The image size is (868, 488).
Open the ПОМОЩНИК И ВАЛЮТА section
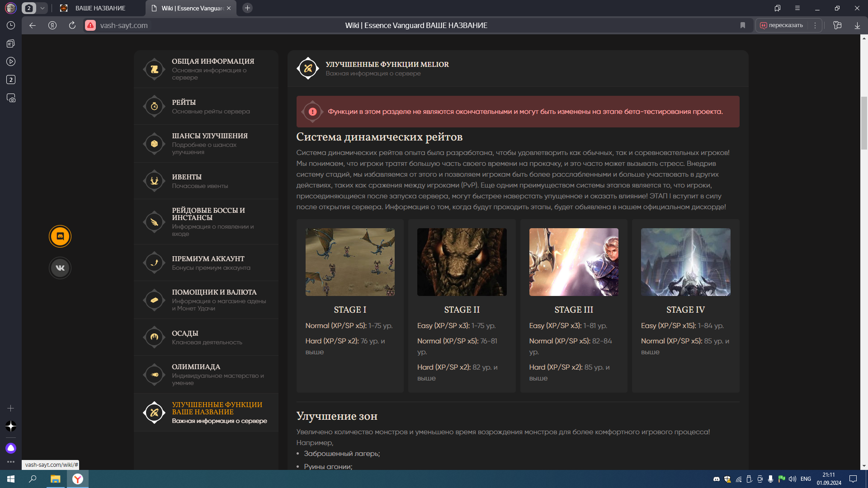pyautogui.click(x=206, y=300)
